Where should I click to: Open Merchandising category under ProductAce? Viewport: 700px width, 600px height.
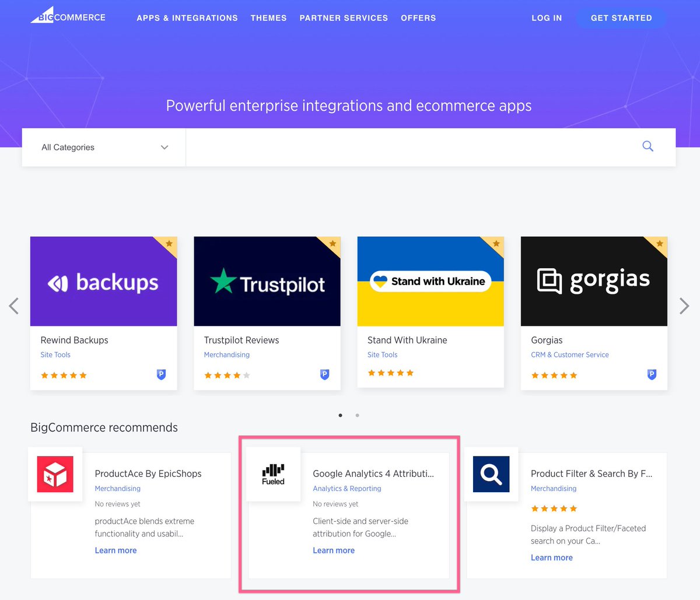coord(118,489)
